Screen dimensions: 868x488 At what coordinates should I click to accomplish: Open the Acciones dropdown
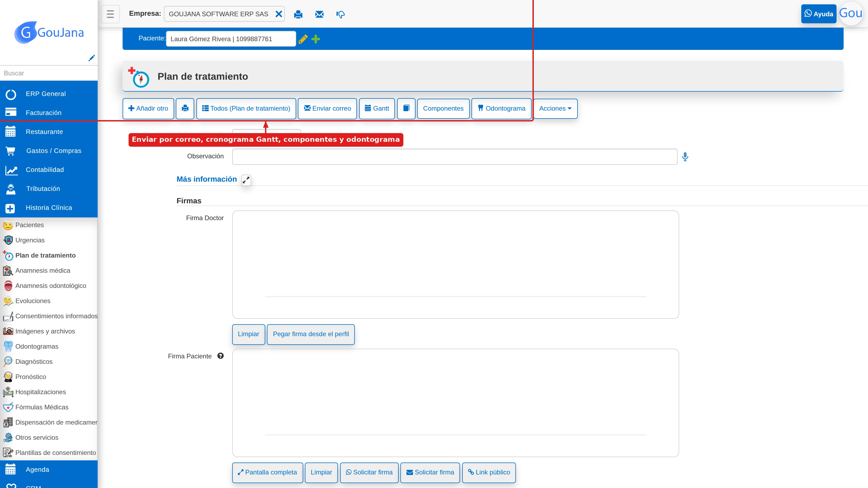[555, 108]
